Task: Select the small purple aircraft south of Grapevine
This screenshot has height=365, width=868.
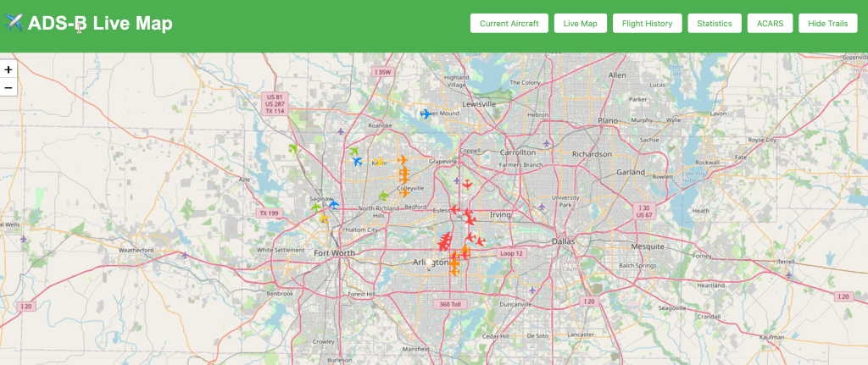Action: coord(457,180)
